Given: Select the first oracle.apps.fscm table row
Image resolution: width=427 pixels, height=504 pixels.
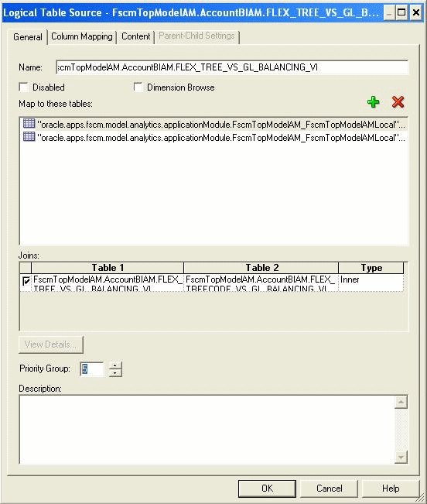Looking at the screenshot, I should click(x=213, y=124).
